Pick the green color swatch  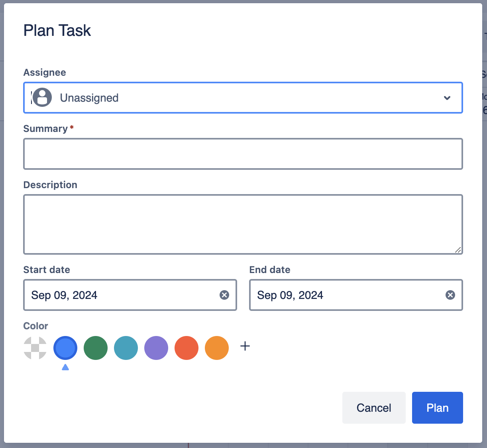click(x=96, y=348)
